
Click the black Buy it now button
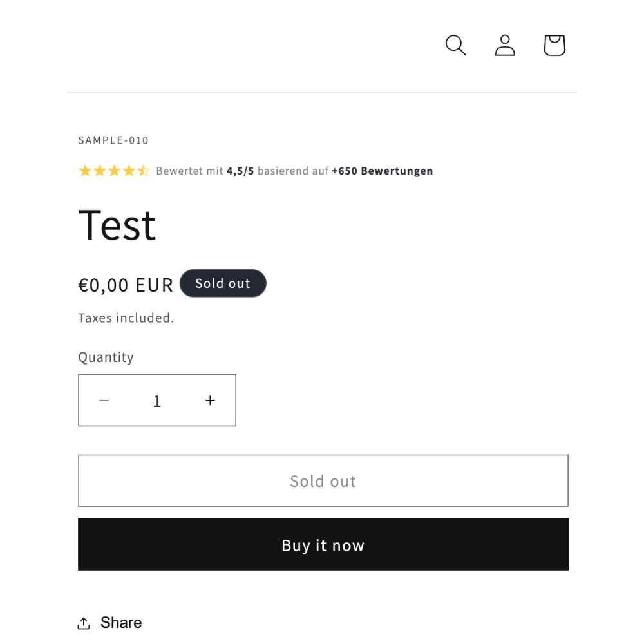click(x=323, y=544)
